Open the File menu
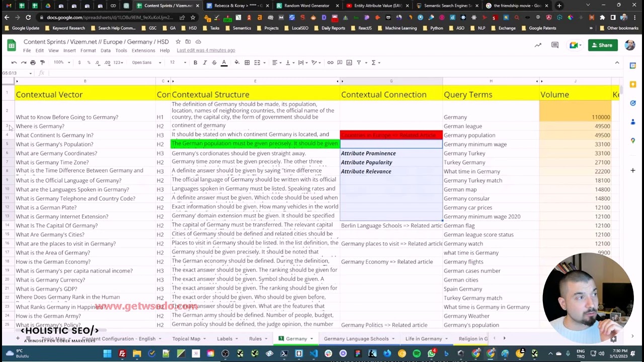The height and width of the screenshot is (362, 644). 27,50
